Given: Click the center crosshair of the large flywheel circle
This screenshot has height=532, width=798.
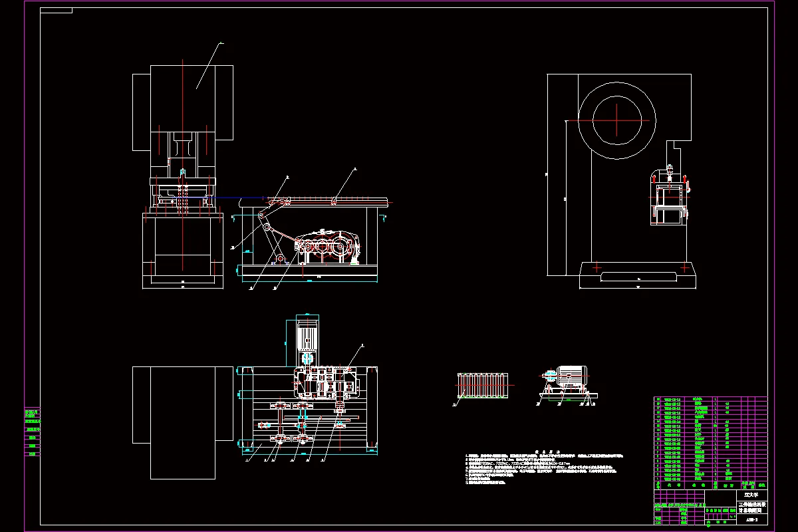Looking at the screenshot, I should (x=618, y=120).
